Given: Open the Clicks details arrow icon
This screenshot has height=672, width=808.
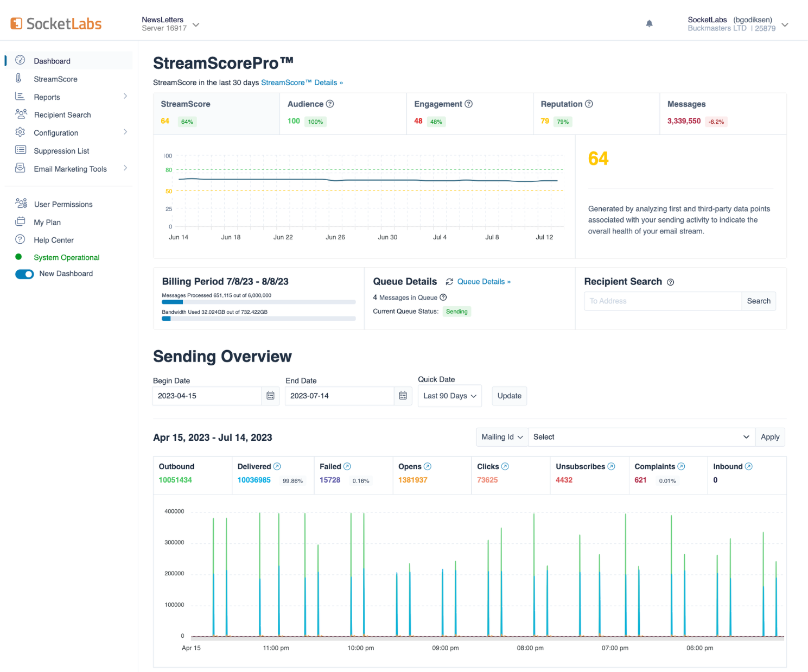Looking at the screenshot, I should pos(505,466).
